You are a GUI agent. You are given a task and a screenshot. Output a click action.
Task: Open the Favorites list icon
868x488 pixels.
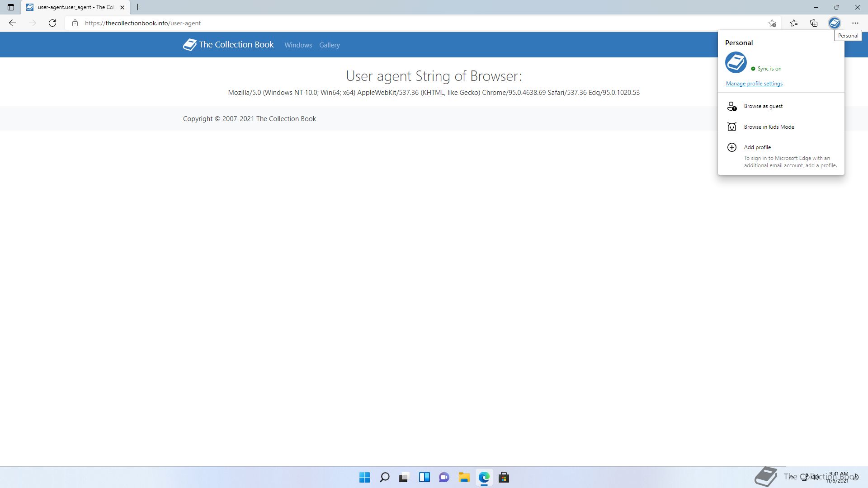pos(793,23)
